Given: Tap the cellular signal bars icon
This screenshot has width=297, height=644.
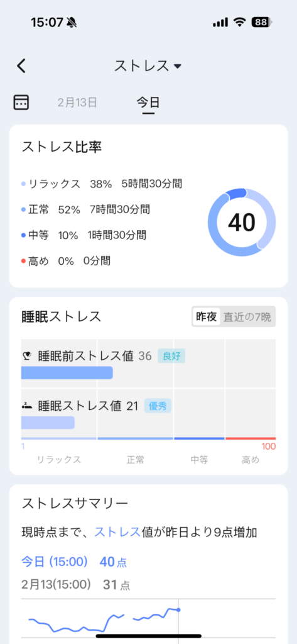Looking at the screenshot, I should click(220, 23).
